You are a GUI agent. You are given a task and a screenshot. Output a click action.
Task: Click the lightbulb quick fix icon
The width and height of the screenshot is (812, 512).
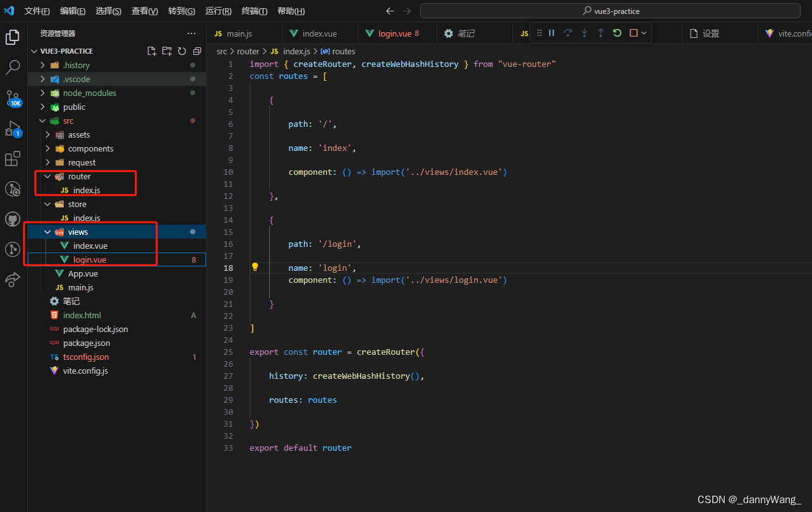coord(255,267)
